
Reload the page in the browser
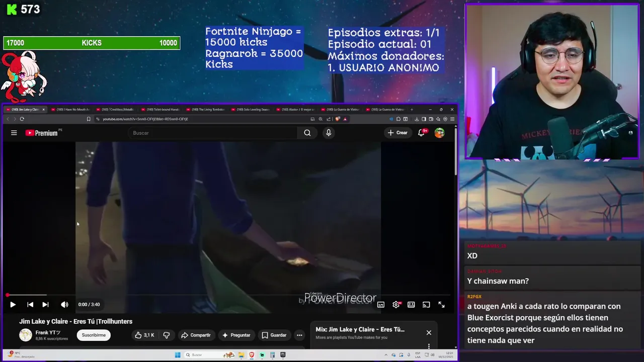pyautogui.click(x=22, y=119)
